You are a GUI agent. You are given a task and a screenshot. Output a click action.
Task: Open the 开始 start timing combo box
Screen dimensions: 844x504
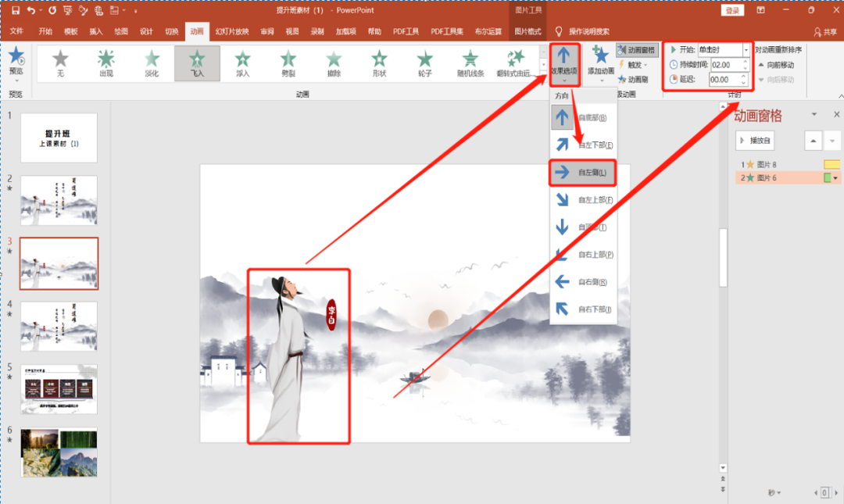click(x=724, y=49)
